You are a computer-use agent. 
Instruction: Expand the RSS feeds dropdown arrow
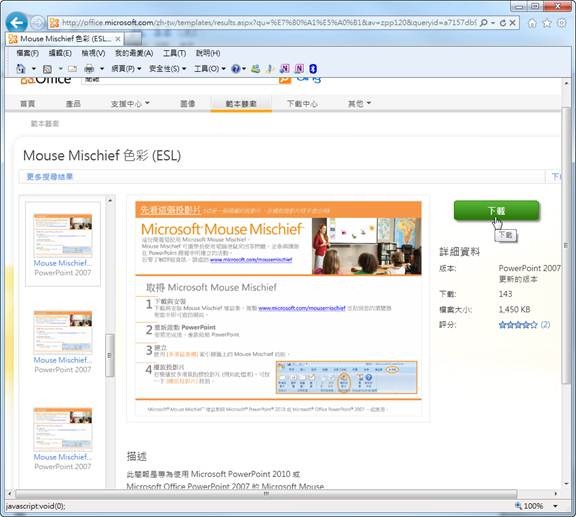click(x=61, y=69)
